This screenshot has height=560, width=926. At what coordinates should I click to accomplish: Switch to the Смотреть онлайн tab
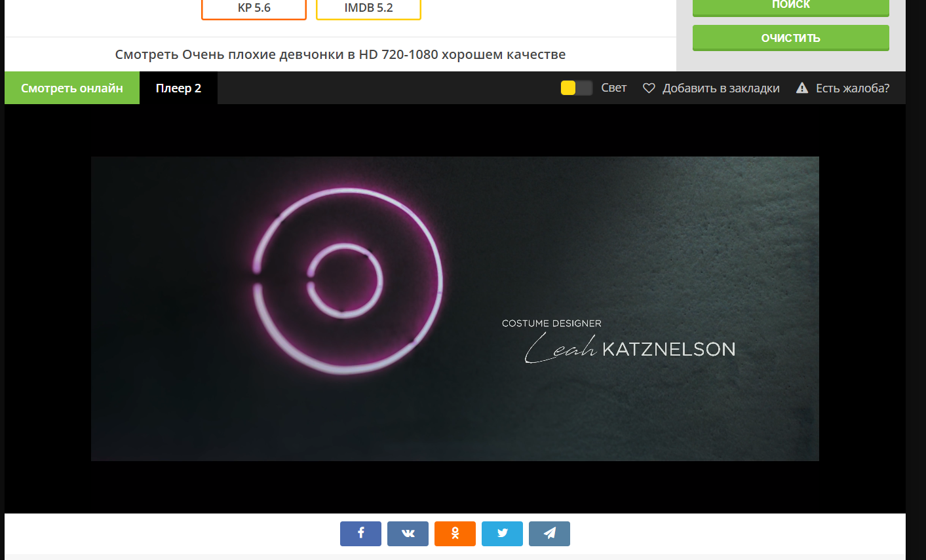[x=72, y=88]
